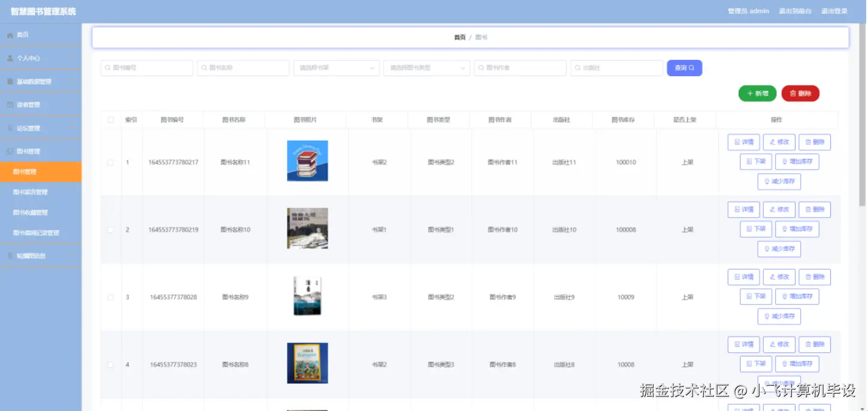Click 减少库存 for 图书名称10
The height and width of the screenshot is (411, 868).
pos(779,249)
